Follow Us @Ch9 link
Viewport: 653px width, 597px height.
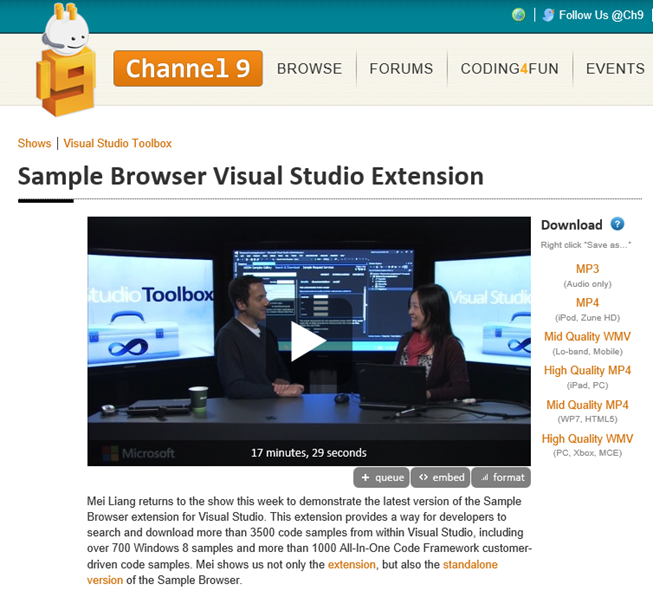[601, 15]
